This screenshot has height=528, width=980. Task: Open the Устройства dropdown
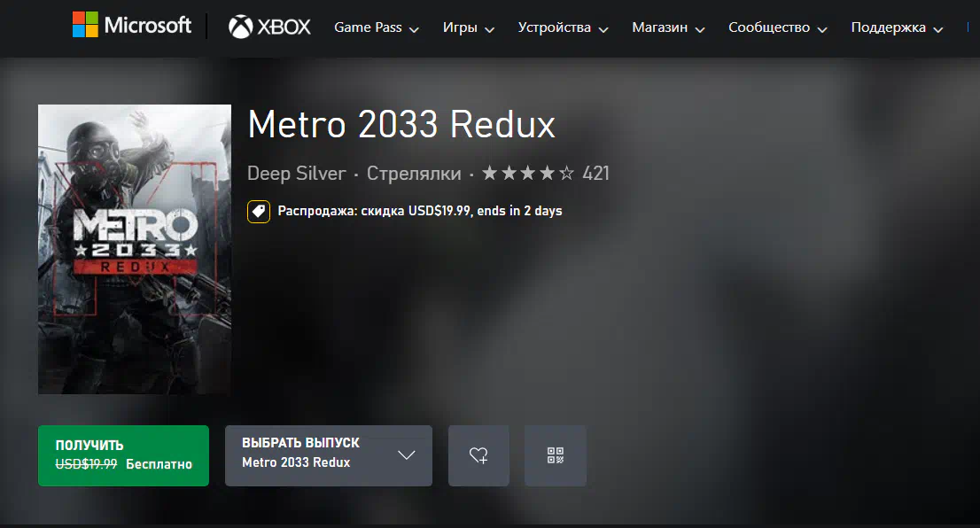(x=564, y=27)
